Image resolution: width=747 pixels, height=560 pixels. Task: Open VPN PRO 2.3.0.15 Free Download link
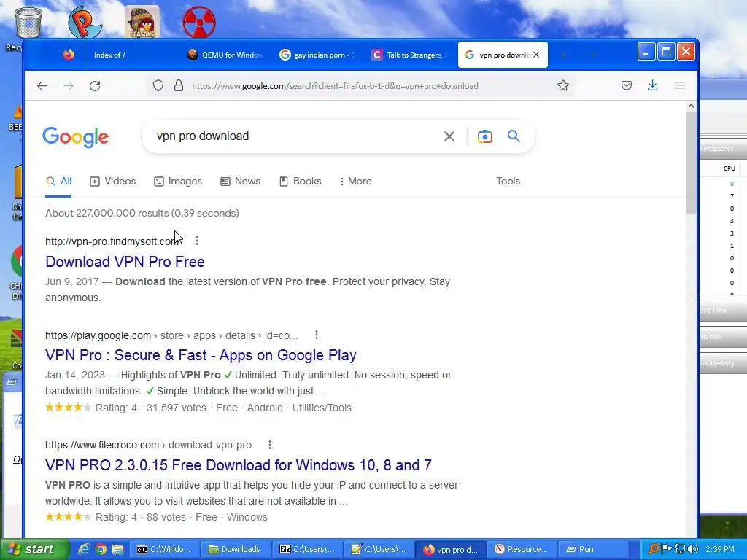pos(239,465)
